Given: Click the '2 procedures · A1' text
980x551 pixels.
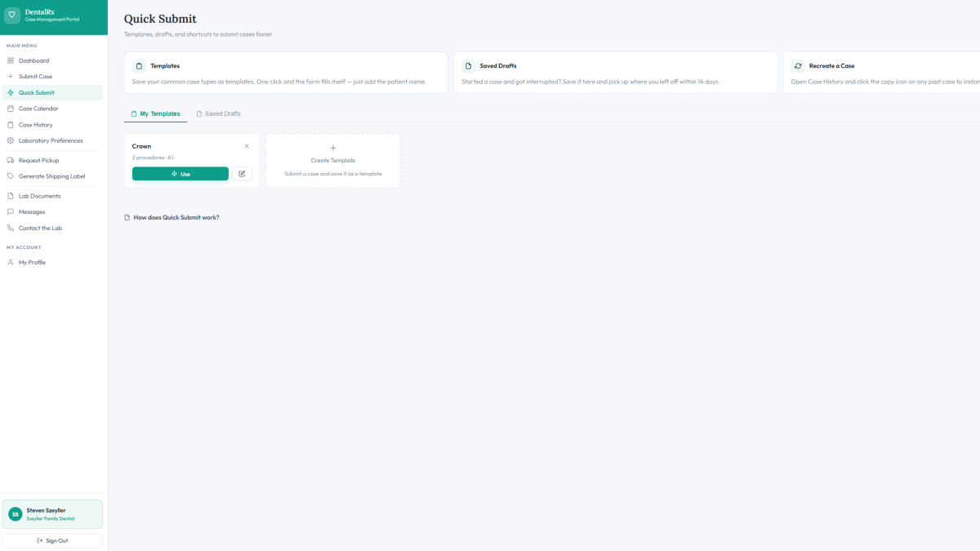Looking at the screenshot, I should point(153,158).
